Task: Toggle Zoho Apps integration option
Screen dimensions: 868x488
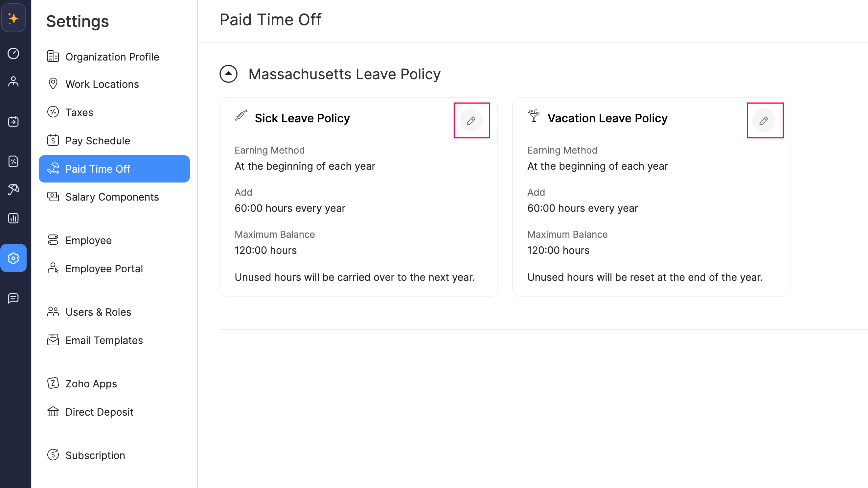Action: click(91, 383)
